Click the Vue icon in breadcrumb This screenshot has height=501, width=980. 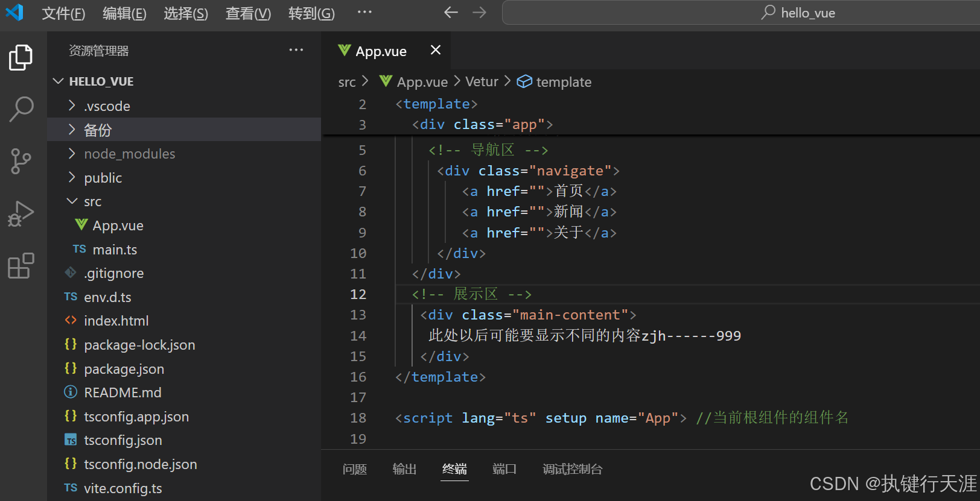[386, 81]
